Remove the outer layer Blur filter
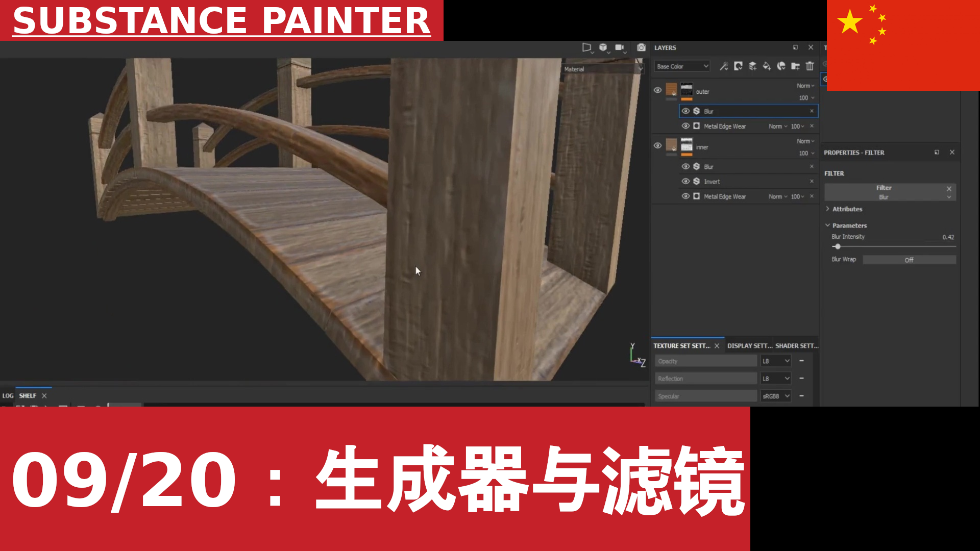980x551 pixels. click(812, 111)
